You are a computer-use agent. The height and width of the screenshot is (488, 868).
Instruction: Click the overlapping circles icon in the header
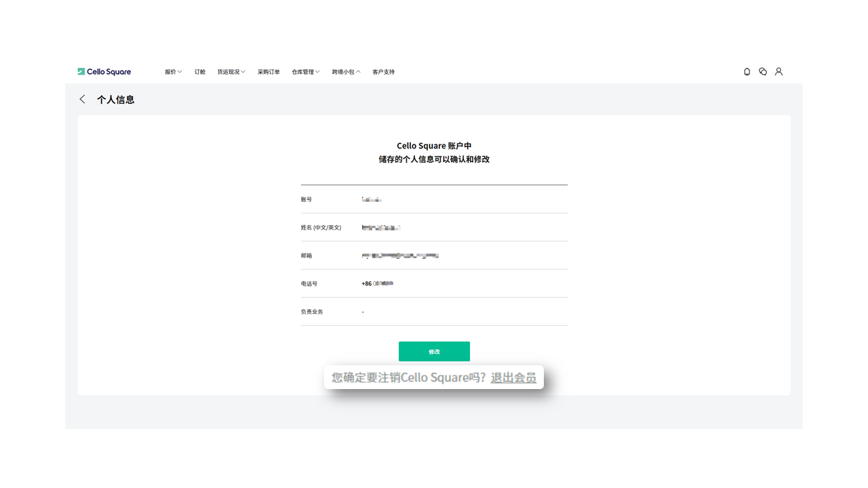point(762,71)
